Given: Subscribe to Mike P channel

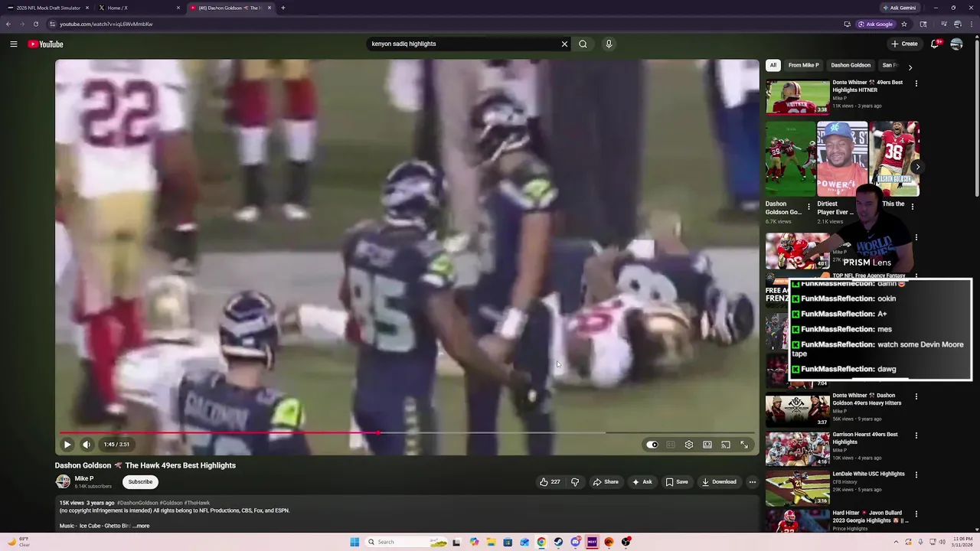Looking at the screenshot, I should (x=140, y=482).
